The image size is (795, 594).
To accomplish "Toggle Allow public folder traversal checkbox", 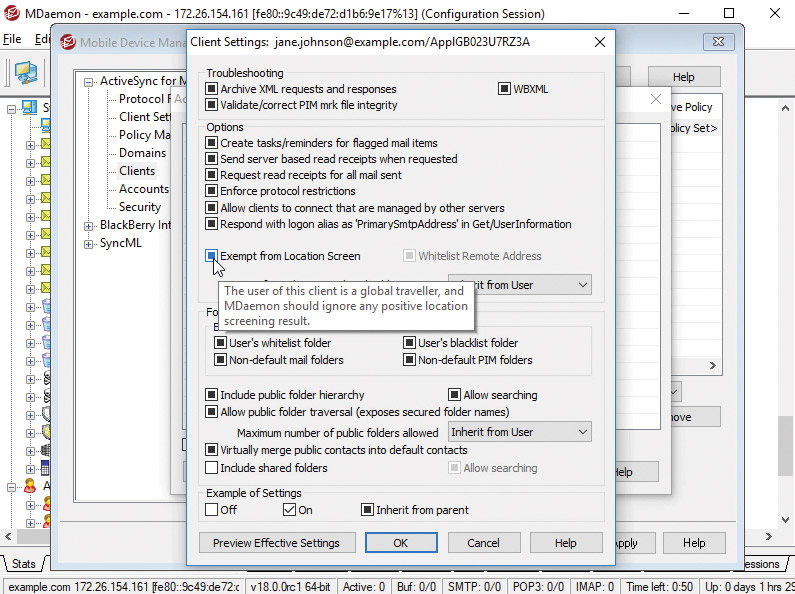I will [211, 412].
